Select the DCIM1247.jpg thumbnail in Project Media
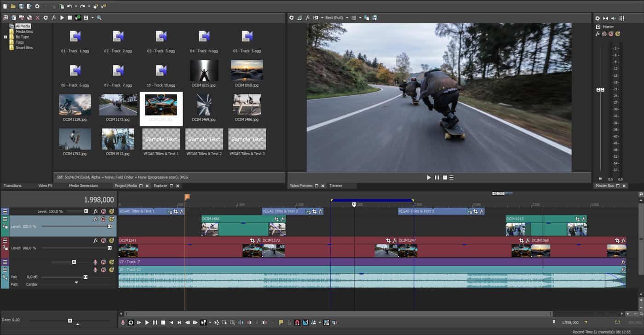The height and width of the screenshot is (335, 644). coord(161,106)
